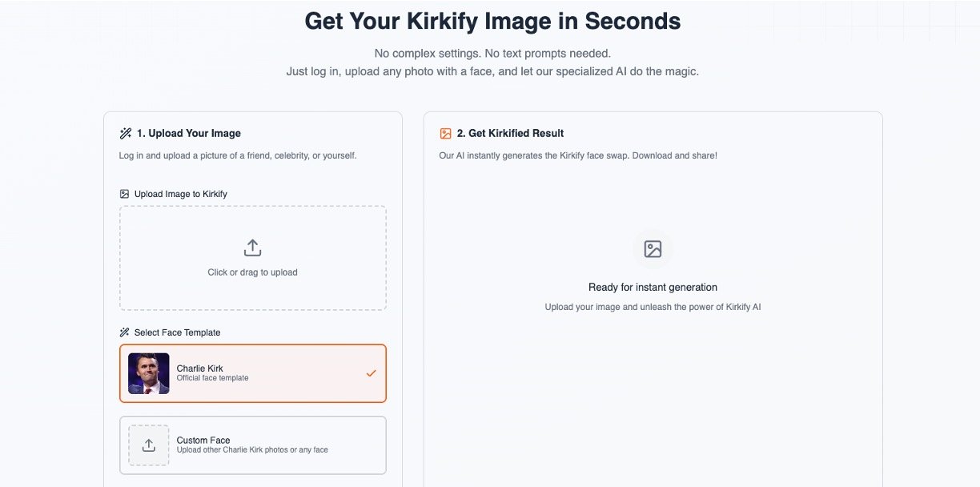Click the 'Get Your Kirkify Image in Seconds' title
This screenshot has width=980, height=487.
tap(492, 22)
